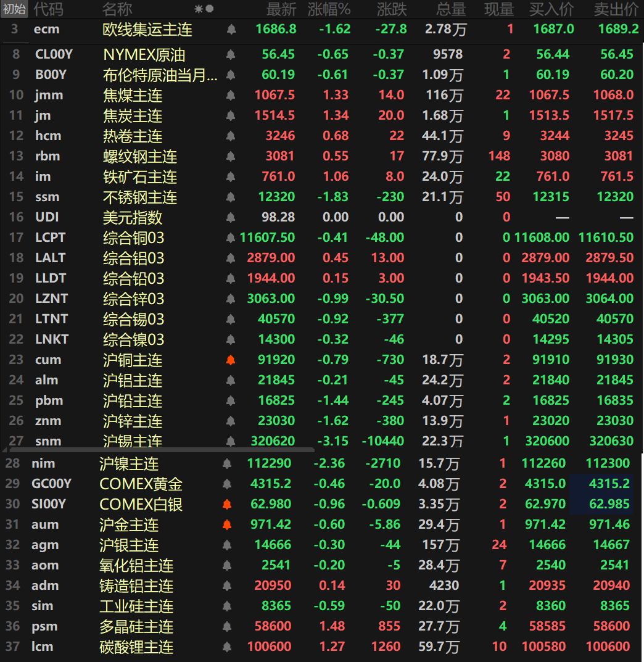Viewport: 644px width, 662px height.
Task: Click the orange alert bell for 沪金主连
Action: pyautogui.click(x=226, y=524)
